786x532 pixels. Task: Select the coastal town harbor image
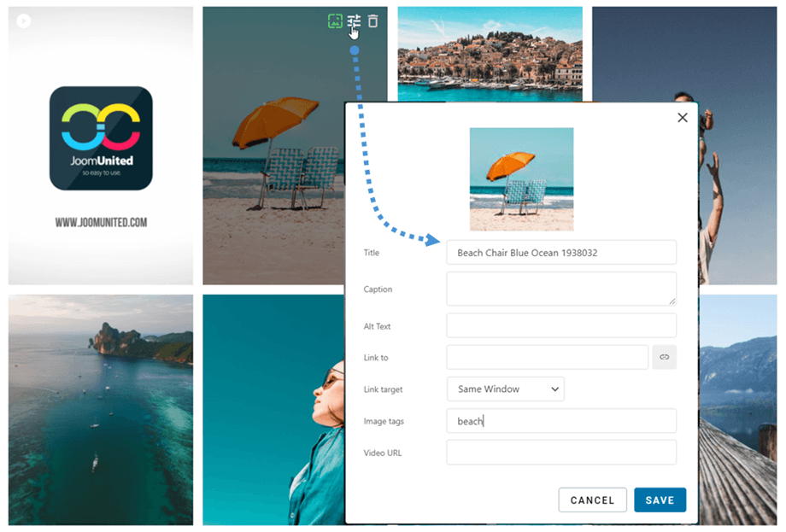tap(490, 51)
